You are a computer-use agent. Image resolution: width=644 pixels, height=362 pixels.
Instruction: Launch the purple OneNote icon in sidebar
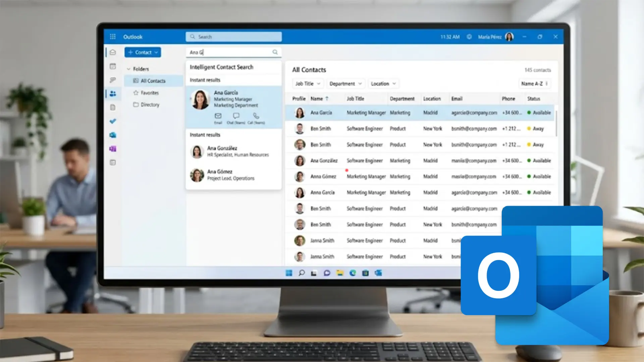(113, 148)
